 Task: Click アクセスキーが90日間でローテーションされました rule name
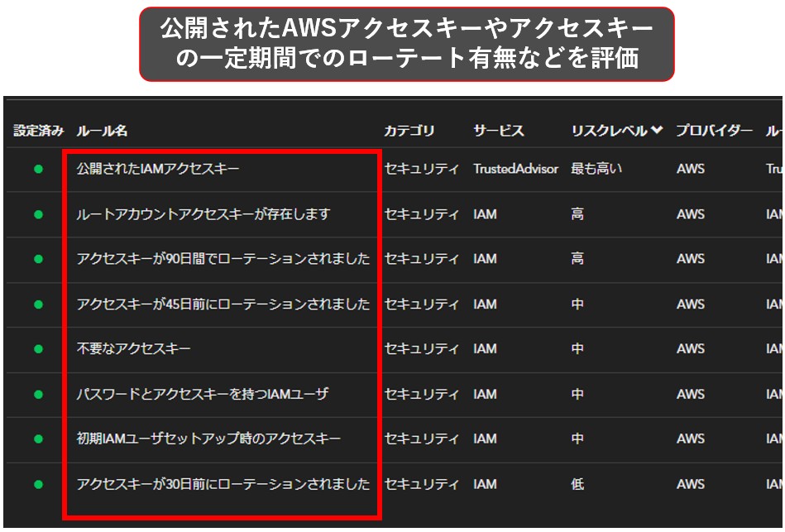223,259
